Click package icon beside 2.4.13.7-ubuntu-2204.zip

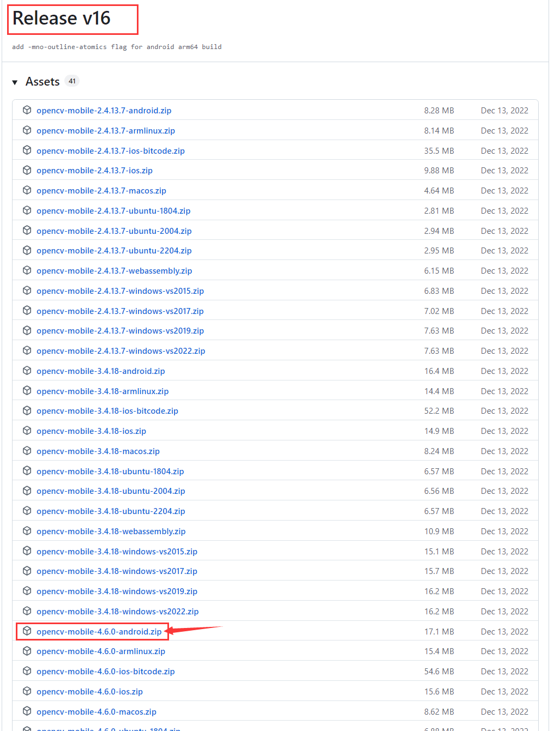click(27, 250)
